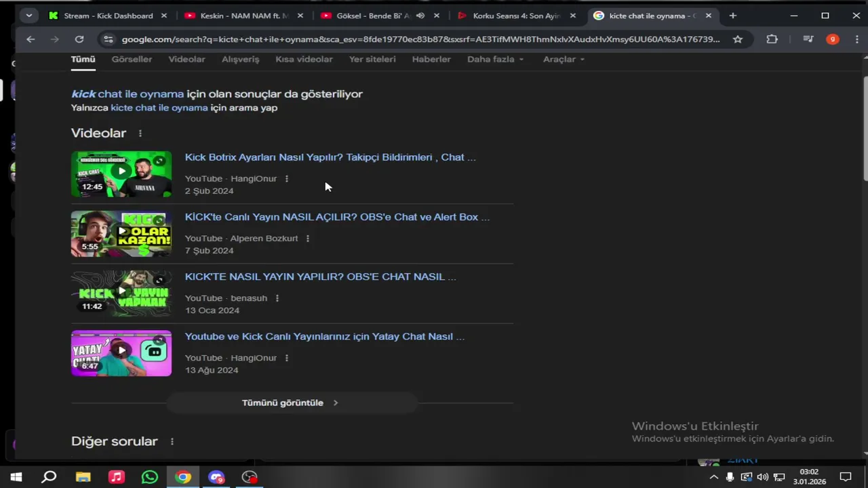Open the Chrome extensions puzzle icon

(x=772, y=39)
